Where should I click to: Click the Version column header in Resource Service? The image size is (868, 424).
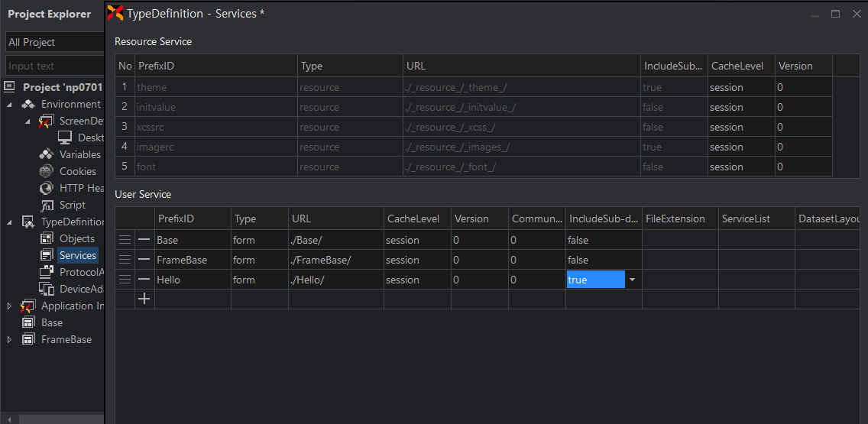803,66
